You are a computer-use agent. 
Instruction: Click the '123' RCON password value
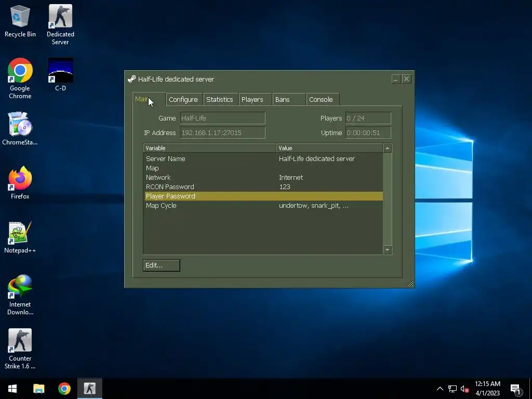pyautogui.click(x=285, y=187)
